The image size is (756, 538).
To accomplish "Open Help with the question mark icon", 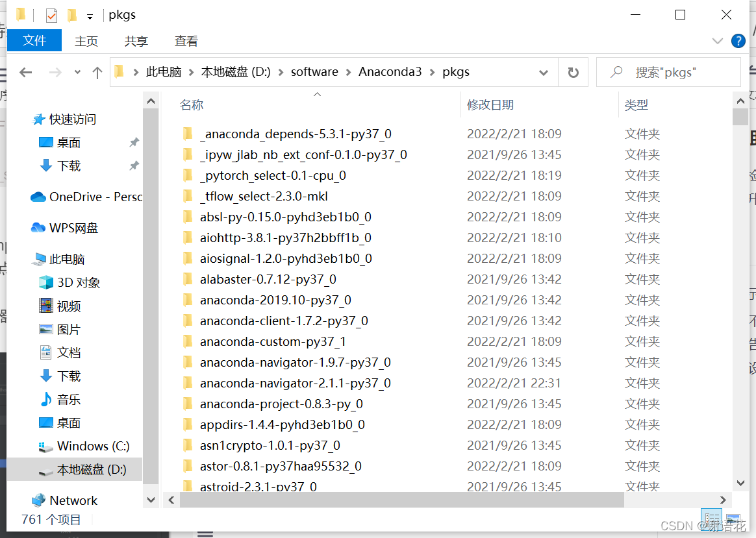I will [x=738, y=41].
